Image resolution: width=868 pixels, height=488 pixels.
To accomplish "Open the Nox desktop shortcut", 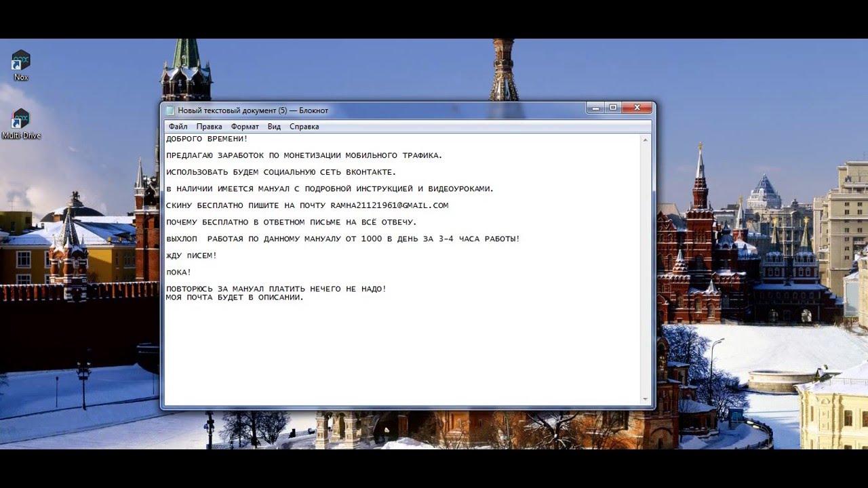I will click(x=21, y=66).
